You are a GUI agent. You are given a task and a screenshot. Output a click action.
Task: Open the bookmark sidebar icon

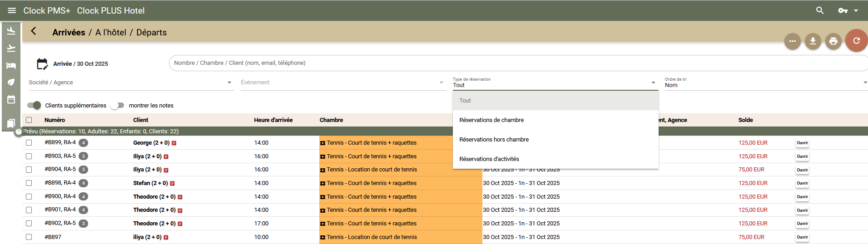click(11, 123)
